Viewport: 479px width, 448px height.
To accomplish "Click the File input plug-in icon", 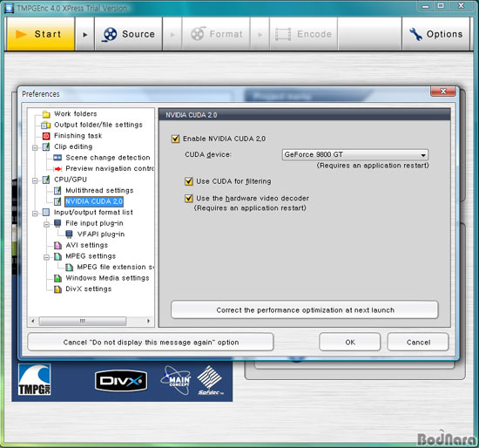I will pyautogui.click(x=57, y=223).
